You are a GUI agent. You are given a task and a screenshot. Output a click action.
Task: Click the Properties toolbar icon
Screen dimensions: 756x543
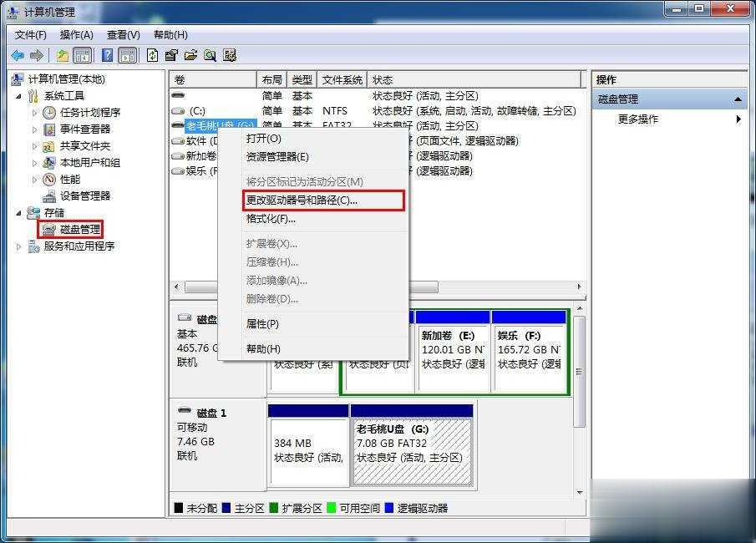coord(171,55)
